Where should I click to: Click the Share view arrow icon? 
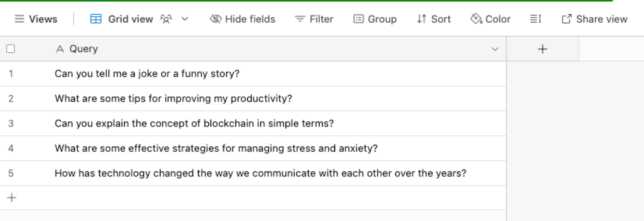pyautogui.click(x=566, y=19)
